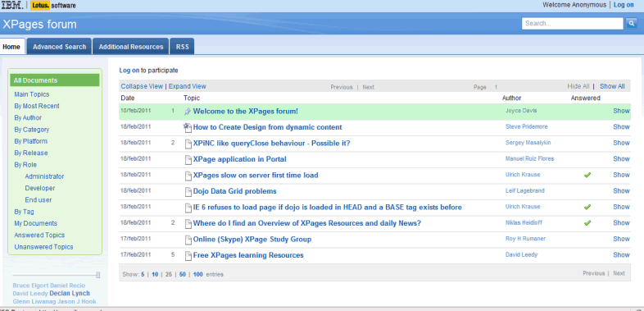Show details for Dojo Data Grid problems row
Image resolution: width=644 pixels, height=311 pixels.
pos(621,191)
